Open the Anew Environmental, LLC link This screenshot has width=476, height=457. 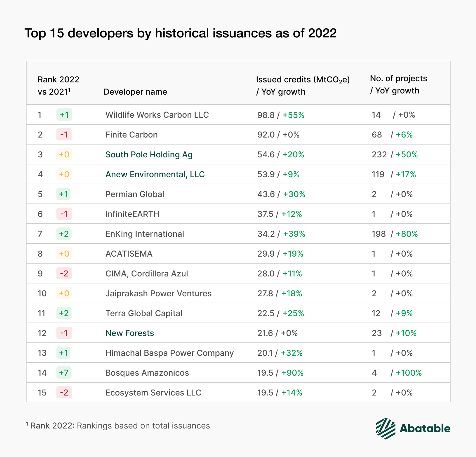[155, 174]
